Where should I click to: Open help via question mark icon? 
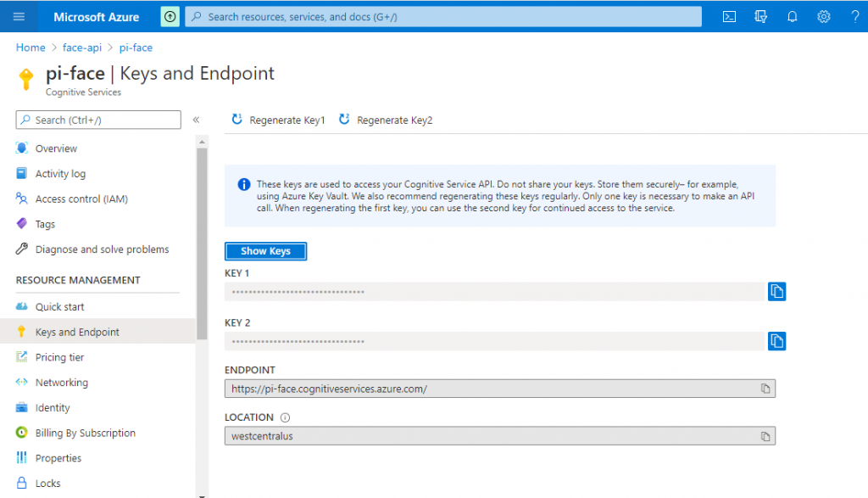[x=854, y=16]
